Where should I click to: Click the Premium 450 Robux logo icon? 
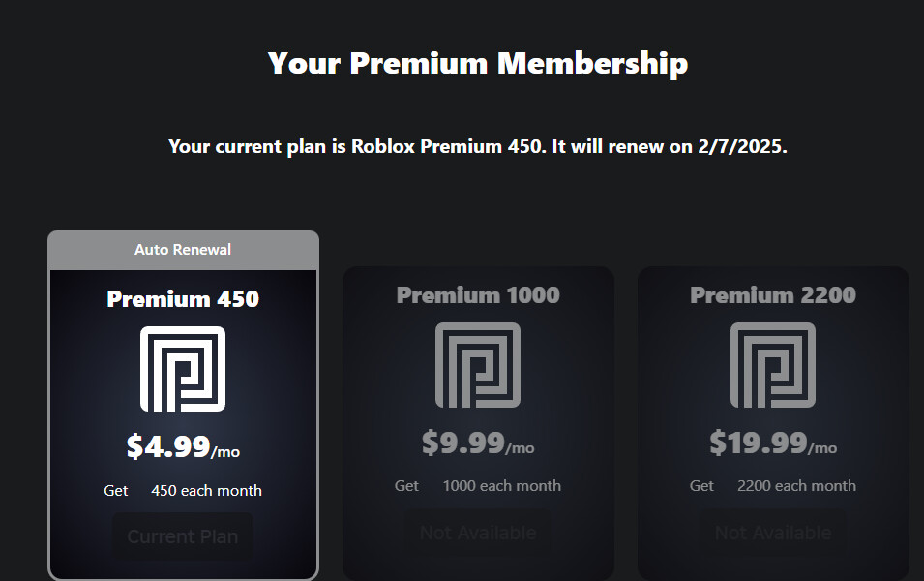(x=183, y=369)
